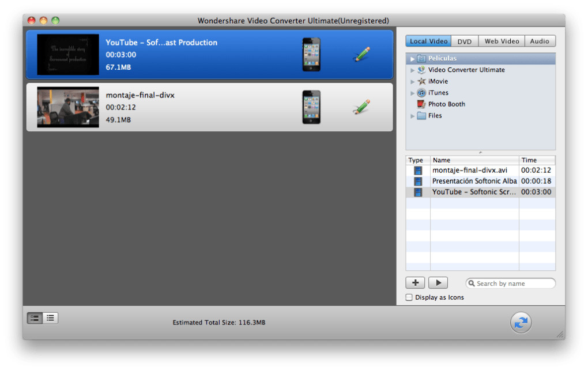Switch to compact list view
This screenshot has width=588, height=371.
point(50,319)
